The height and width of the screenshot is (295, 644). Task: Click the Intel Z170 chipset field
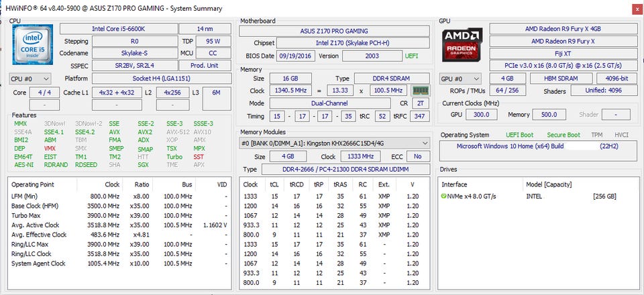pyautogui.click(x=354, y=43)
